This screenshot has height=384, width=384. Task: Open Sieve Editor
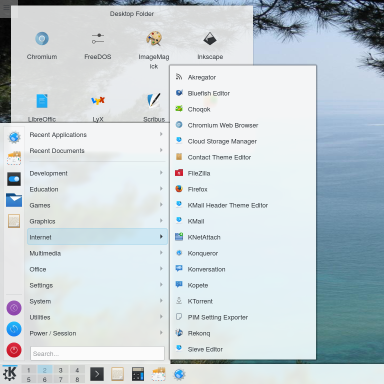click(243, 349)
